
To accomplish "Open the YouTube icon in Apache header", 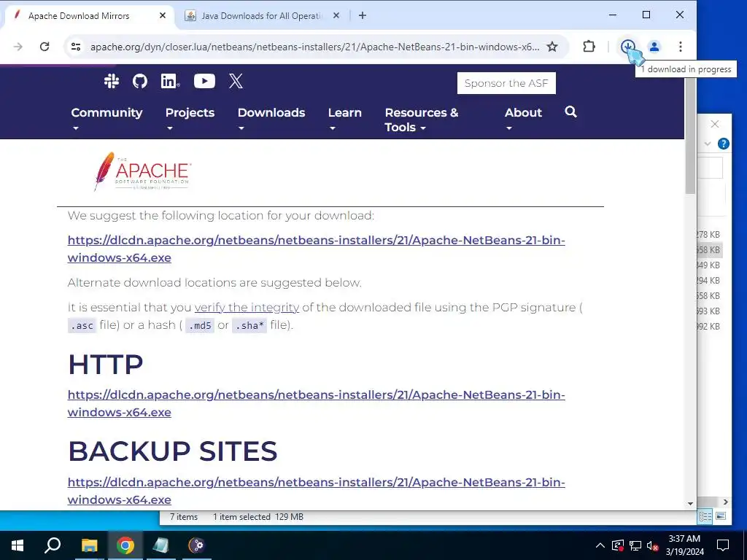I will [x=204, y=81].
